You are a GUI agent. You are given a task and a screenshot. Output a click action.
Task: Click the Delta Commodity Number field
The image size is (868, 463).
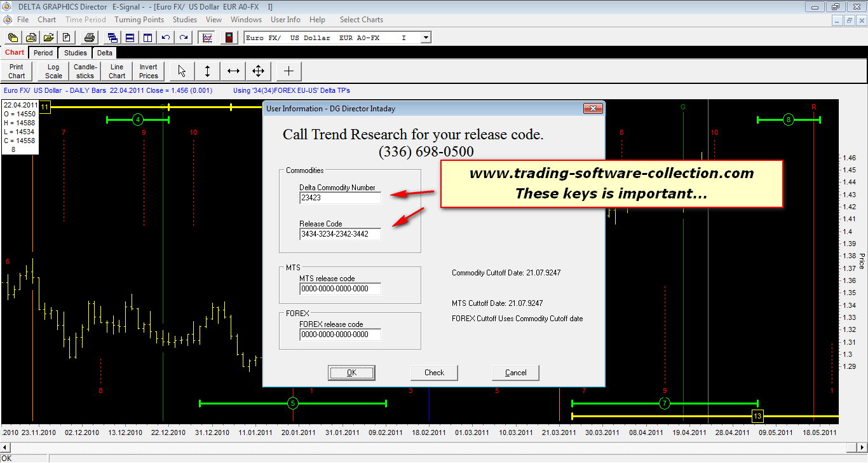340,198
